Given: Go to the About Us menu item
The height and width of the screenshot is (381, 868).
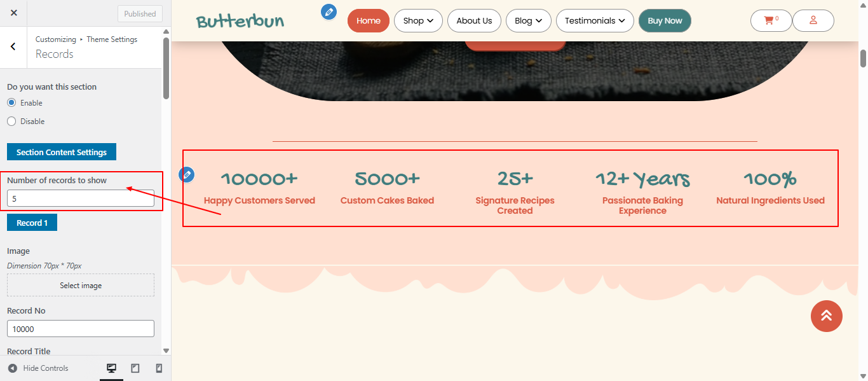Looking at the screenshot, I should (x=474, y=20).
